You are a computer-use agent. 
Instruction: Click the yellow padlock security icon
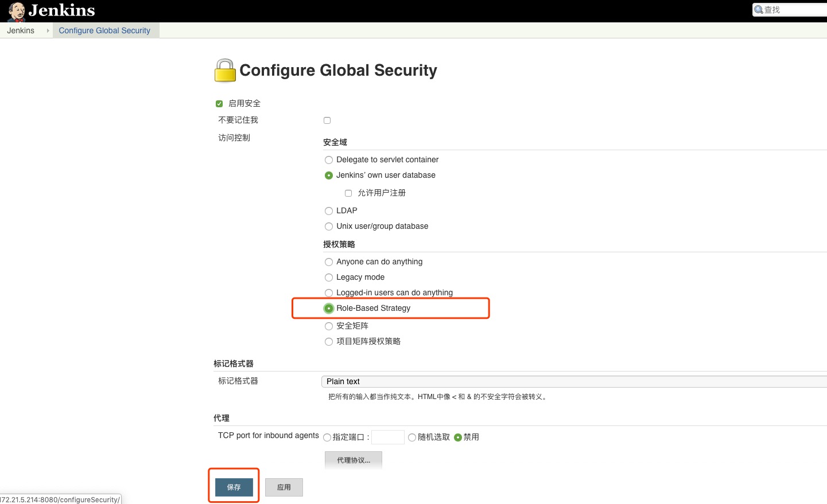tap(225, 71)
